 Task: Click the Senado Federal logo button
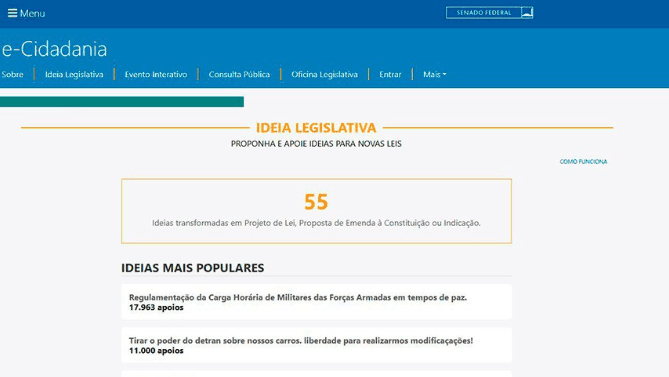[x=489, y=13]
